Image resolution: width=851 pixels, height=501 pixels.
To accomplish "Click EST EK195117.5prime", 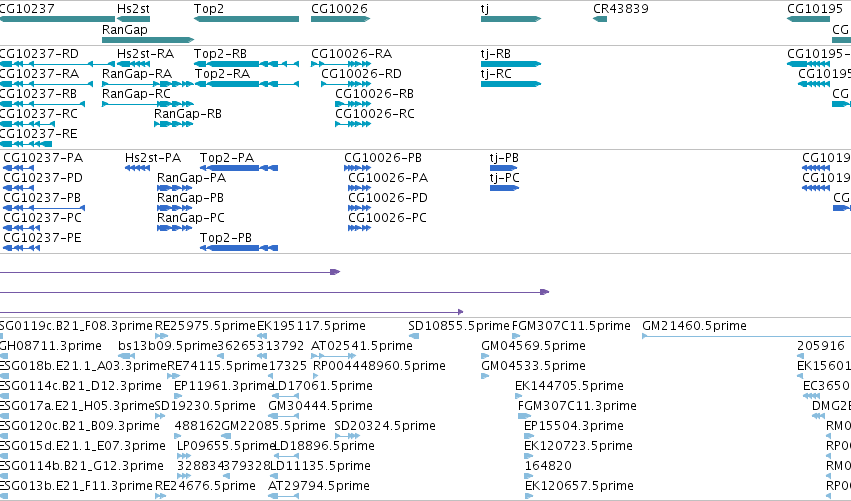I will (311, 326).
